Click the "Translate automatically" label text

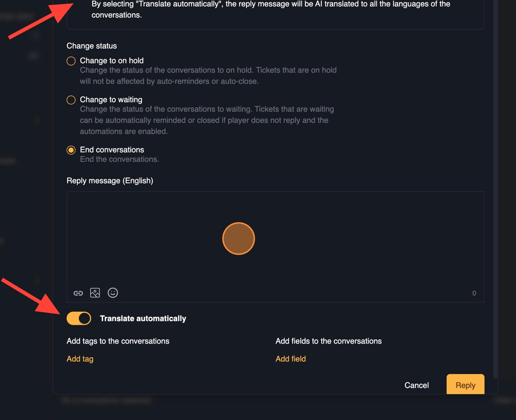(x=143, y=319)
